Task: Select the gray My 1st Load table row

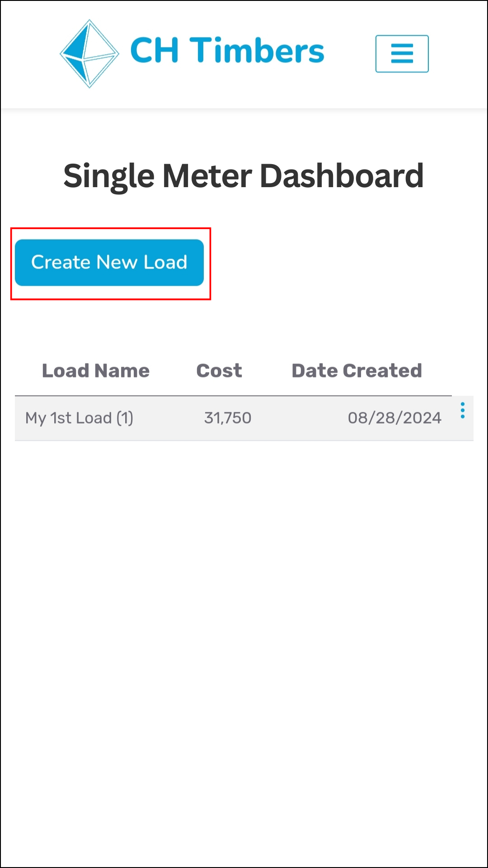Action: tap(244, 418)
